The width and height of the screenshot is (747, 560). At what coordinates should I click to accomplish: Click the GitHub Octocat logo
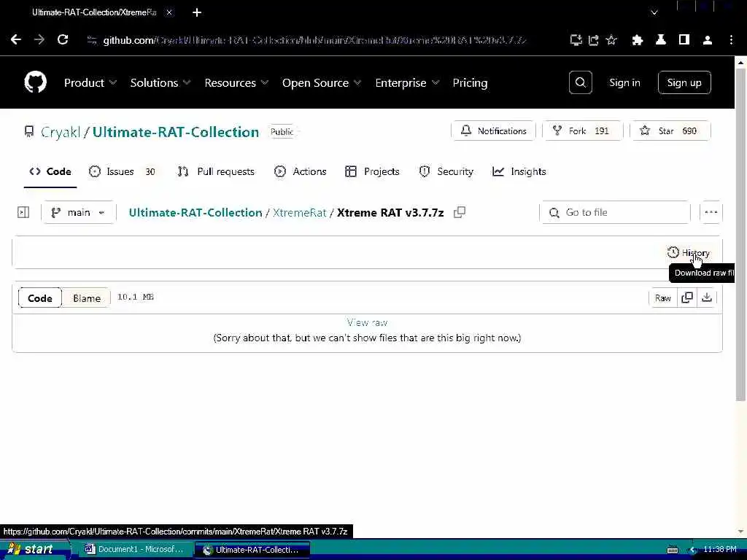point(35,82)
